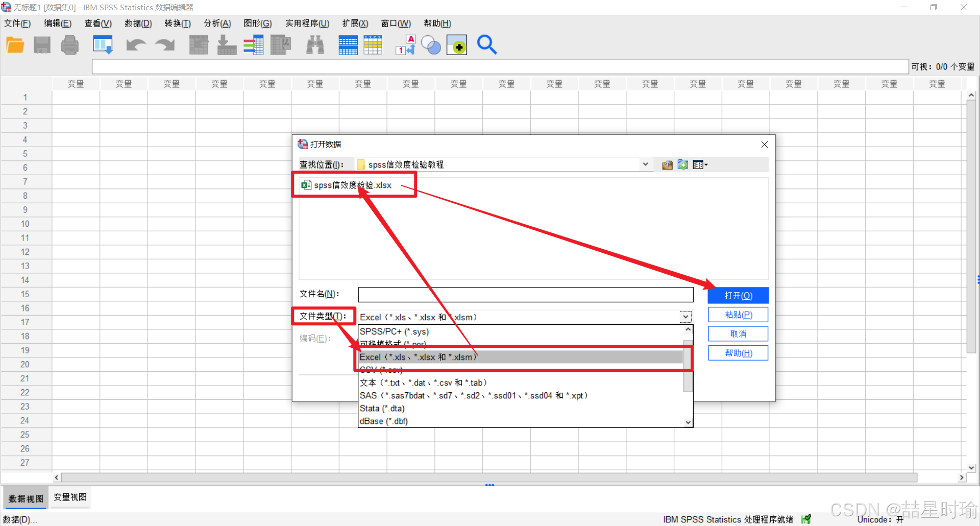This screenshot has width=980, height=526.
Task: Click the select cases icon
Action: click(x=373, y=45)
